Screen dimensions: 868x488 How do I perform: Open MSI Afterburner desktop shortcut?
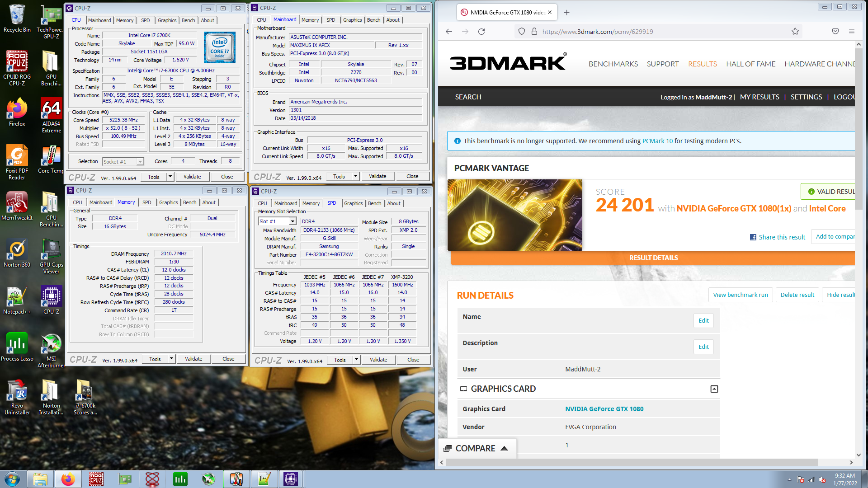coord(51,350)
